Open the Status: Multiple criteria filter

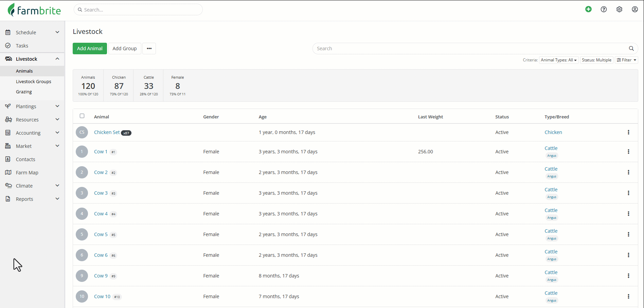click(x=596, y=60)
